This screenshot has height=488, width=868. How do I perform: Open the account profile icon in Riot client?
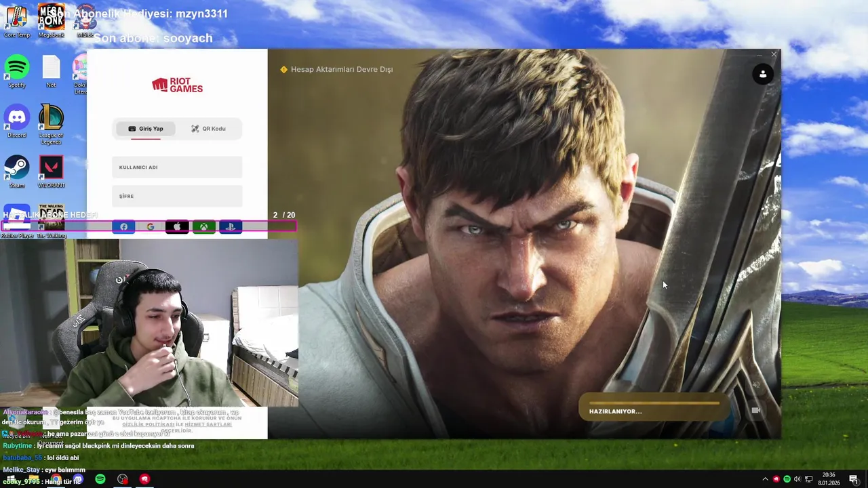763,75
